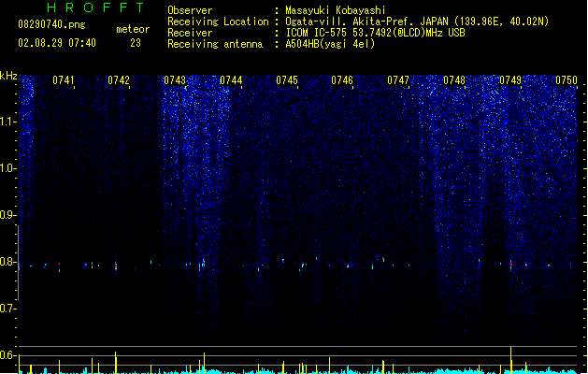The image size is (588, 374).
Task: Click the name Masayuki Kobayashi
Action: (x=336, y=10)
